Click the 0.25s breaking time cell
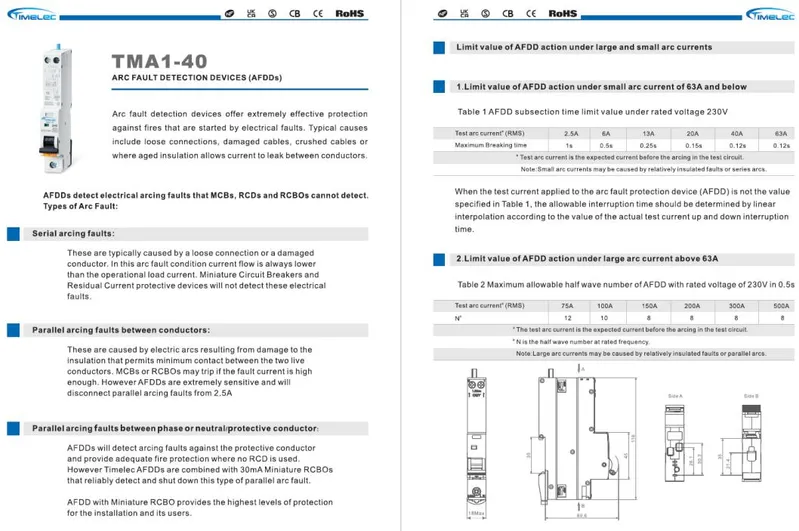The width and height of the screenshot is (799, 531). pos(649,146)
